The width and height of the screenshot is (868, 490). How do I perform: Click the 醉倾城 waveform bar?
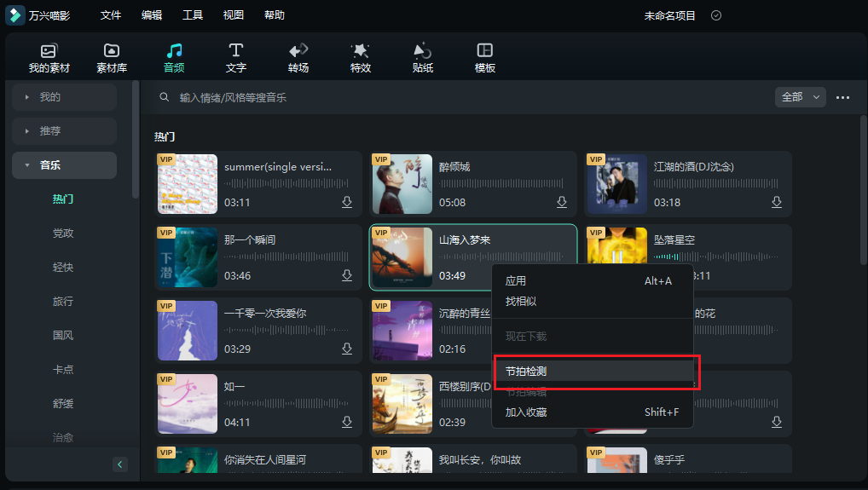(x=501, y=183)
